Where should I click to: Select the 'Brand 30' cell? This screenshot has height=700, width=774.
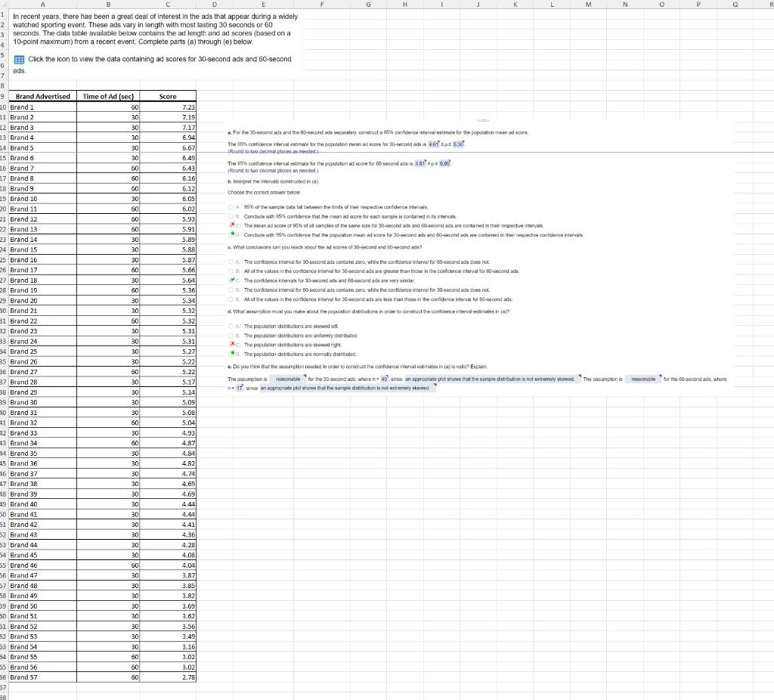[x=43, y=402]
